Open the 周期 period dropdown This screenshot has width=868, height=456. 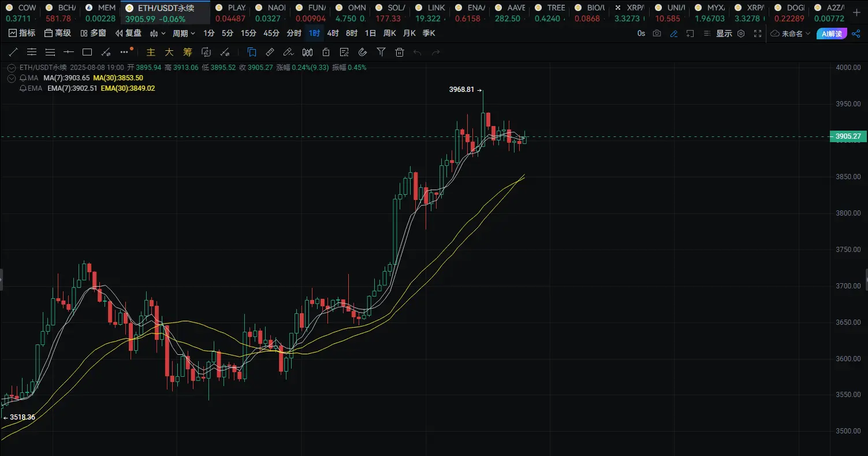(x=184, y=34)
